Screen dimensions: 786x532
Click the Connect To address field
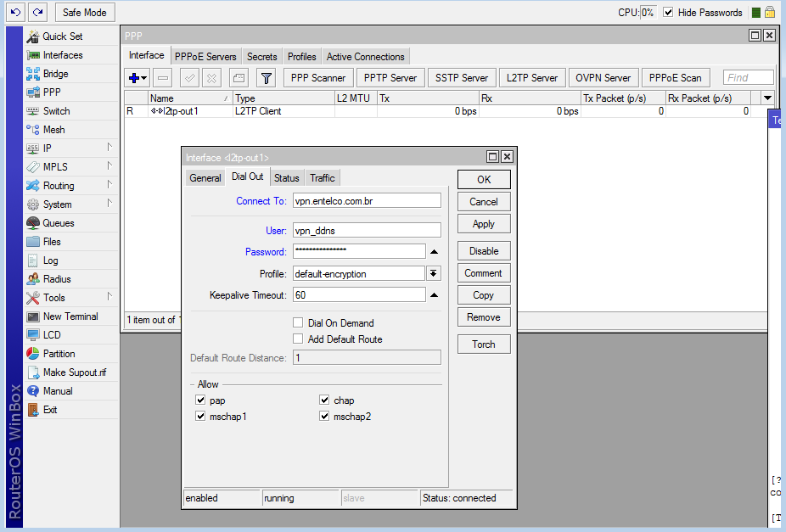click(366, 201)
